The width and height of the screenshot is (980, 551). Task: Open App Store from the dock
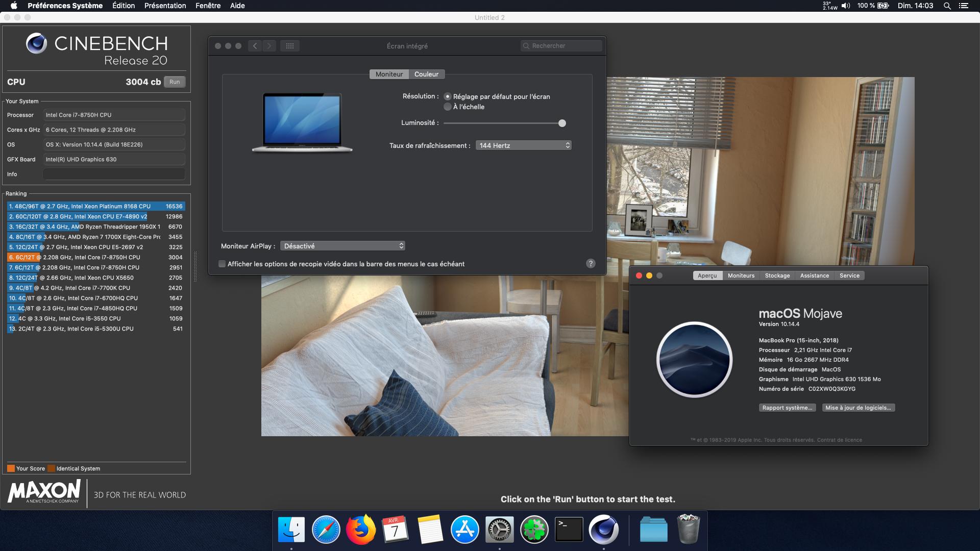pos(465,530)
